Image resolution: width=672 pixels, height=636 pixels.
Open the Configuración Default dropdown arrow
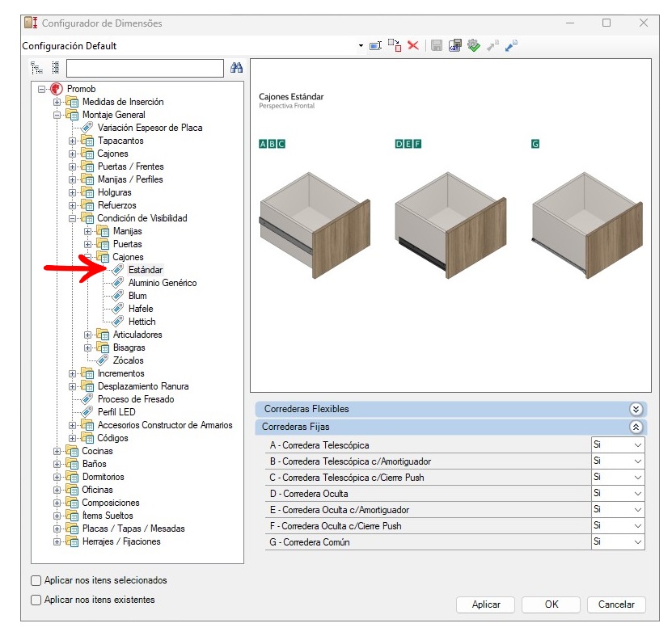(361, 46)
